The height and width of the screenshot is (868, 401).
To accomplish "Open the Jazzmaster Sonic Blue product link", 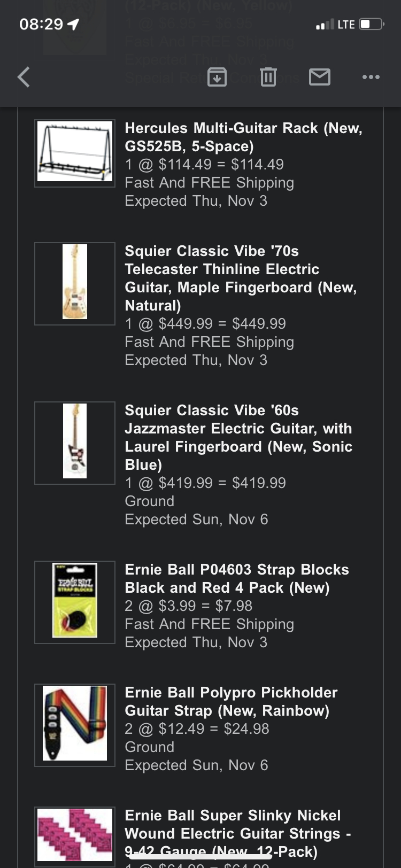I will coord(238,437).
